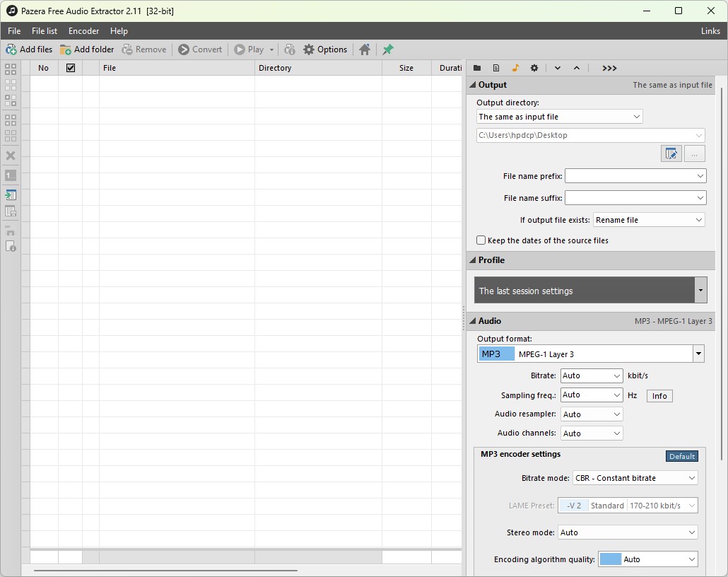This screenshot has width=728, height=577.
Task: Click the green pin icon in the toolbar
Action: pyautogui.click(x=388, y=49)
